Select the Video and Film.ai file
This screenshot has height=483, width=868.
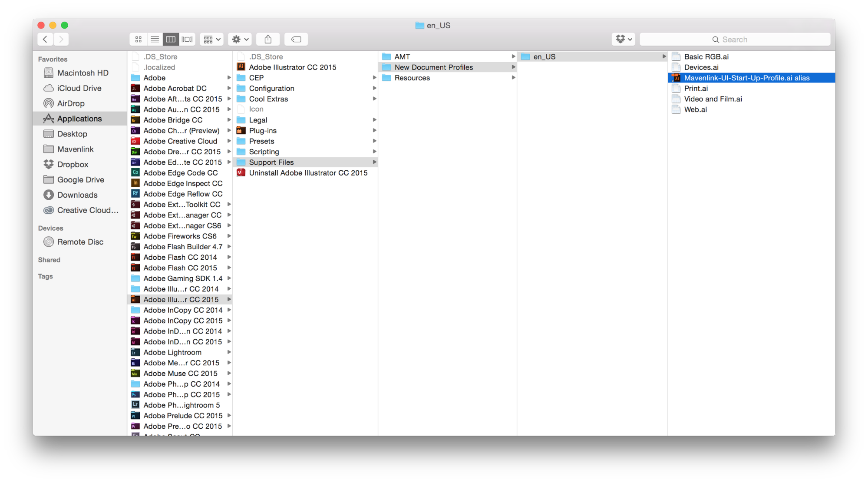click(751, 99)
